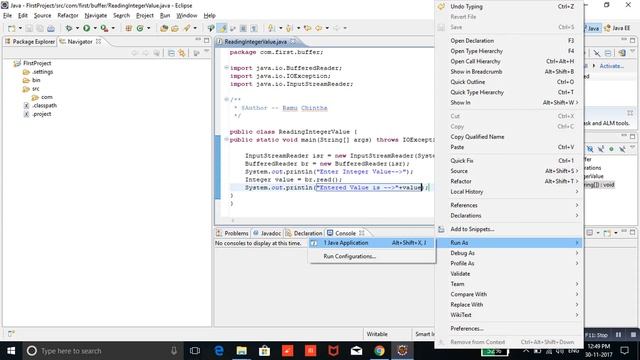Select the .project file in Navigator
The image size is (640, 360).
click(x=38, y=114)
